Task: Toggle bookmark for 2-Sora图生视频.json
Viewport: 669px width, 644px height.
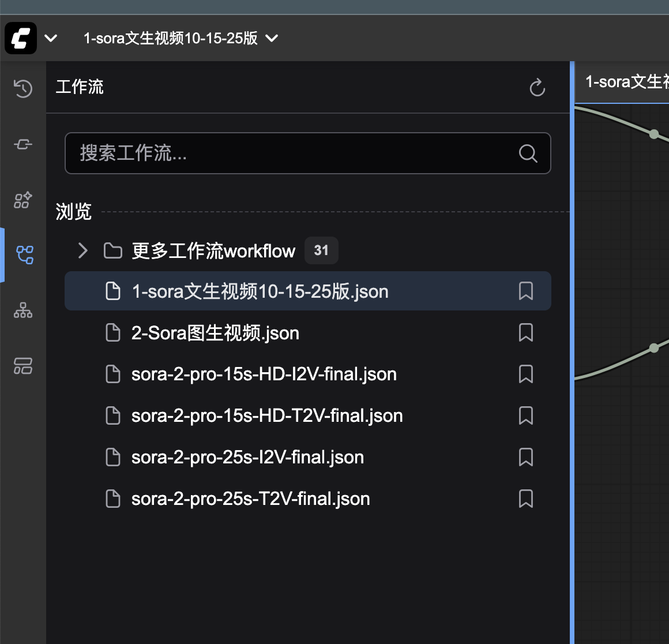Action: 525,332
